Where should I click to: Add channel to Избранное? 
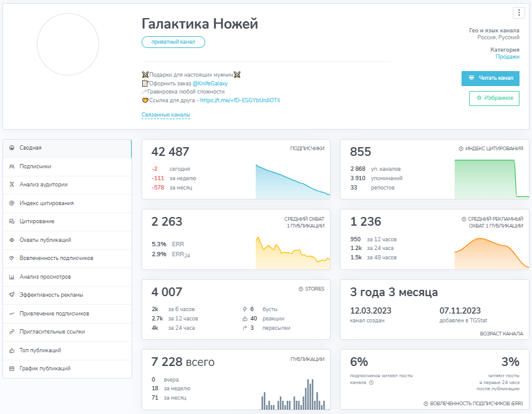click(x=494, y=99)
